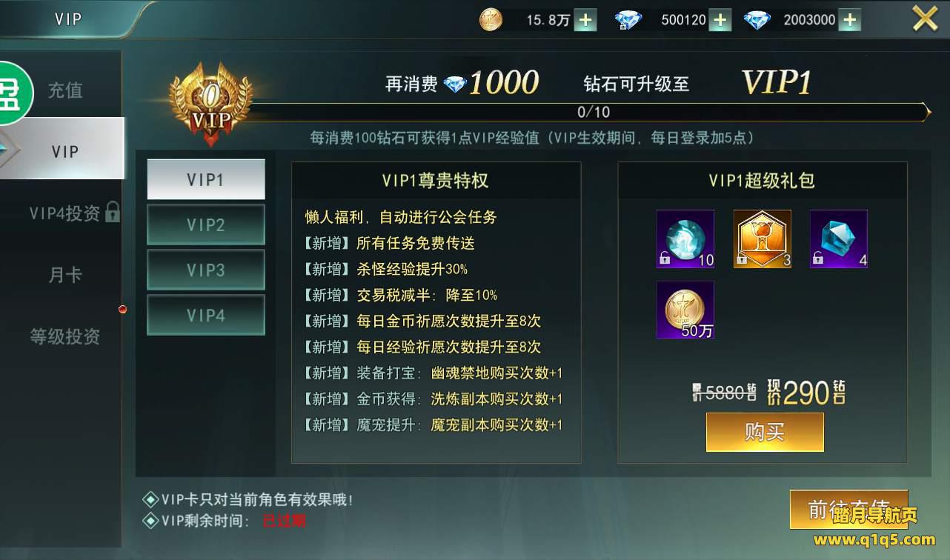This screenshot has height=560, width=950.
Task: Add diamonds via plus beside 500120
Action: pyautogui.click(x=720, y=20)
